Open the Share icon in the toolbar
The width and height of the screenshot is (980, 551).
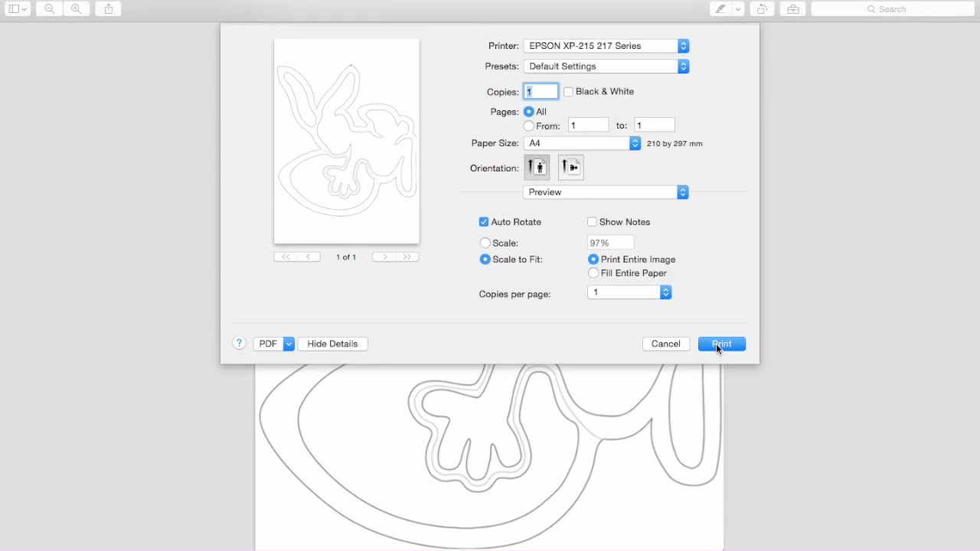[x=108, y=8]
